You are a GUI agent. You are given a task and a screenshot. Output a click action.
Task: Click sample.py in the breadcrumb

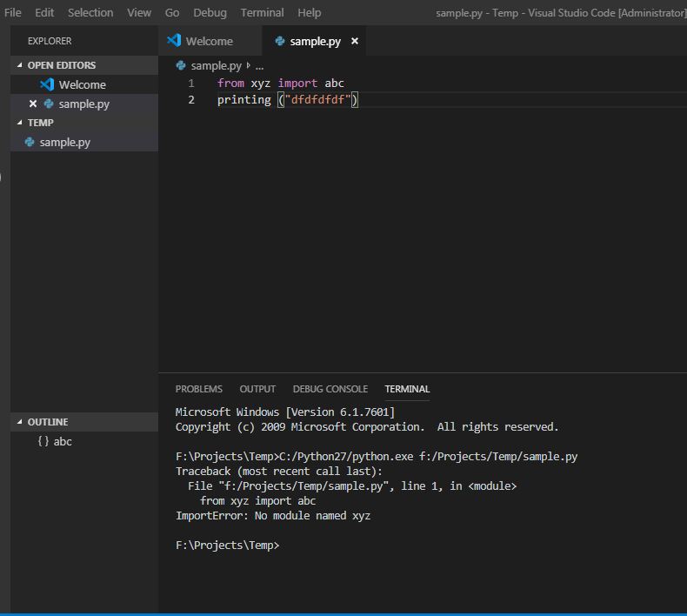216,66
